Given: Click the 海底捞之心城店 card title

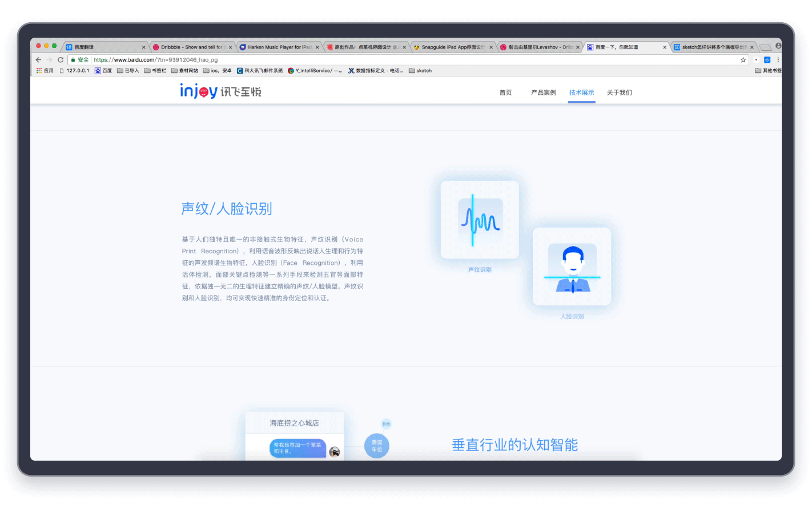Looking at the screenshot, I should point(295,423).
